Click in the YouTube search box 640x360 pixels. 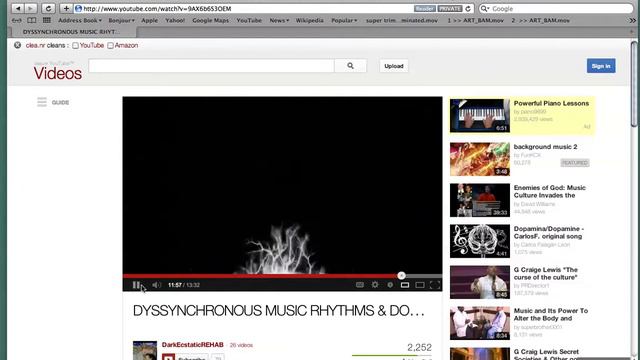click(x=211, y=66)
